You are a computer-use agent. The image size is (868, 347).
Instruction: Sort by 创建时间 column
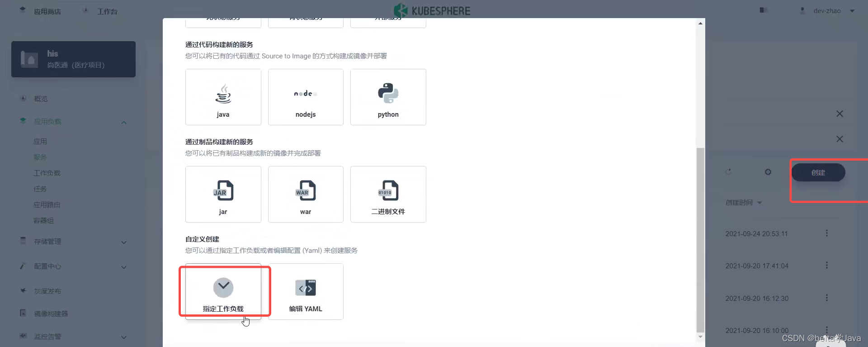pyautogui.click(x=744, y=203)
